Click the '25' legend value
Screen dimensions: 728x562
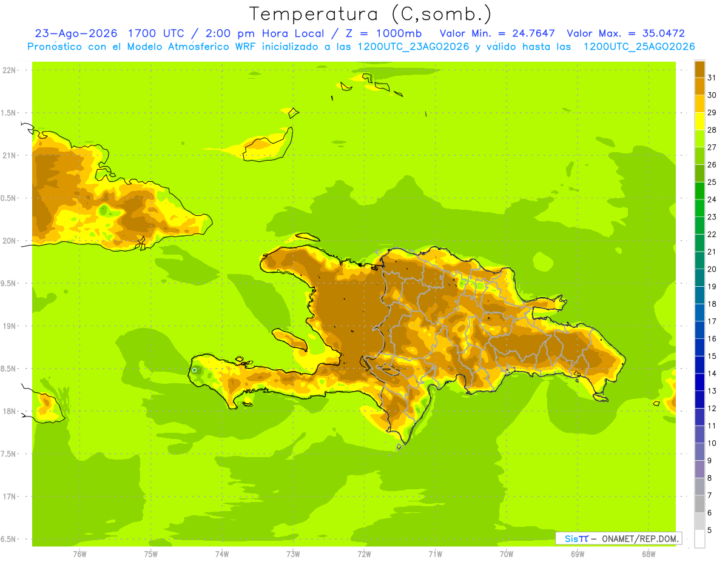point(712,182)
